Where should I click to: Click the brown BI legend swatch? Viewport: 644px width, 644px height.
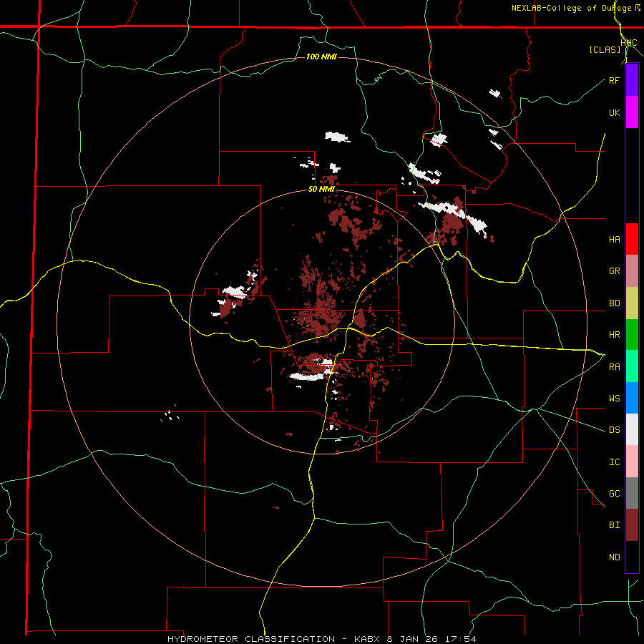tap(632, 525)
